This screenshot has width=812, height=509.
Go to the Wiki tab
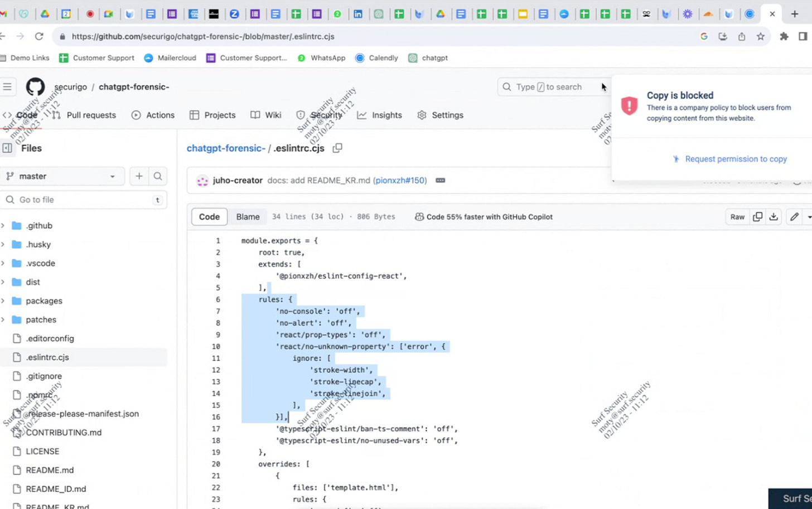[x=265, y=115]
